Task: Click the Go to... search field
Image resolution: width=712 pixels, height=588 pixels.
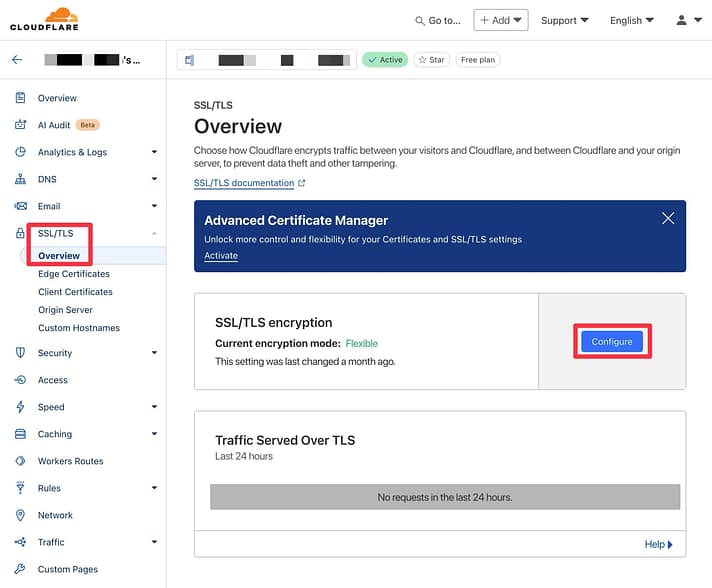Action: (438, 20)
